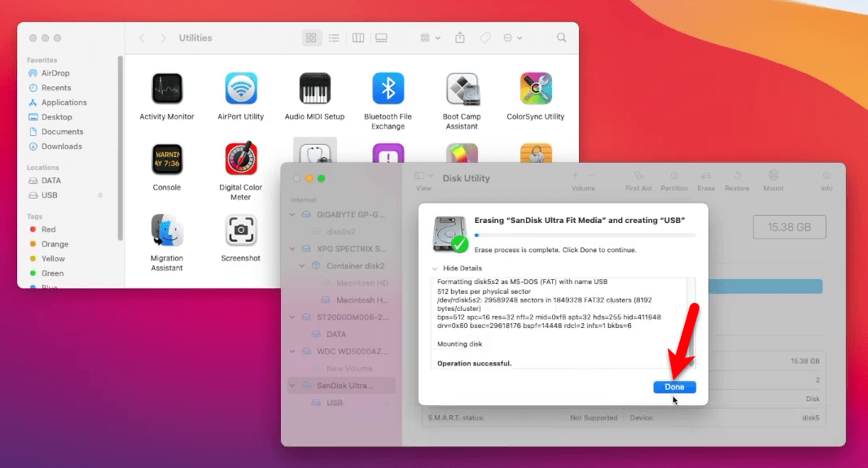868x468 pixels.
Task: Select Recents in Finder sidebar
Action: pos(56,87)
